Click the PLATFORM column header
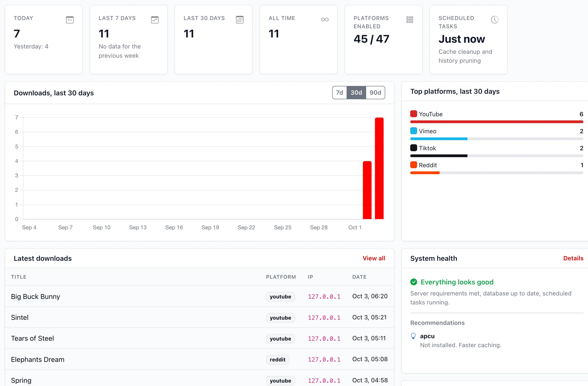The width and height of the screenshot is (588, 386). click(281, 277)
